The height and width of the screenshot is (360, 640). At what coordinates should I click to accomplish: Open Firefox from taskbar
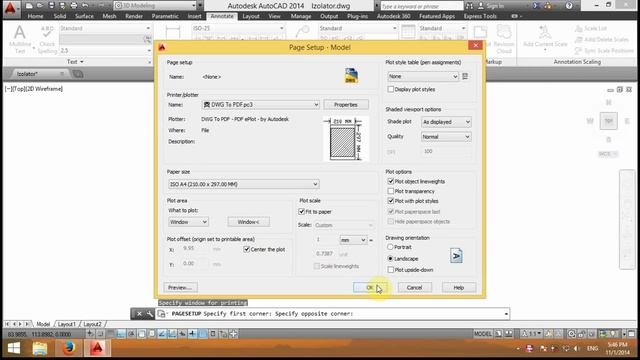(68, 348)
